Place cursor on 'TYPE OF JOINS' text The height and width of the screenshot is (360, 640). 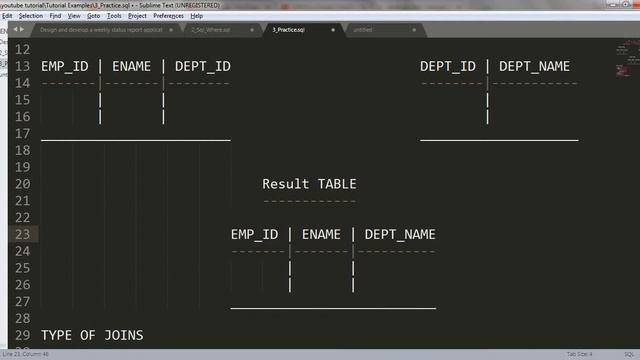click(x=92, y=336)
